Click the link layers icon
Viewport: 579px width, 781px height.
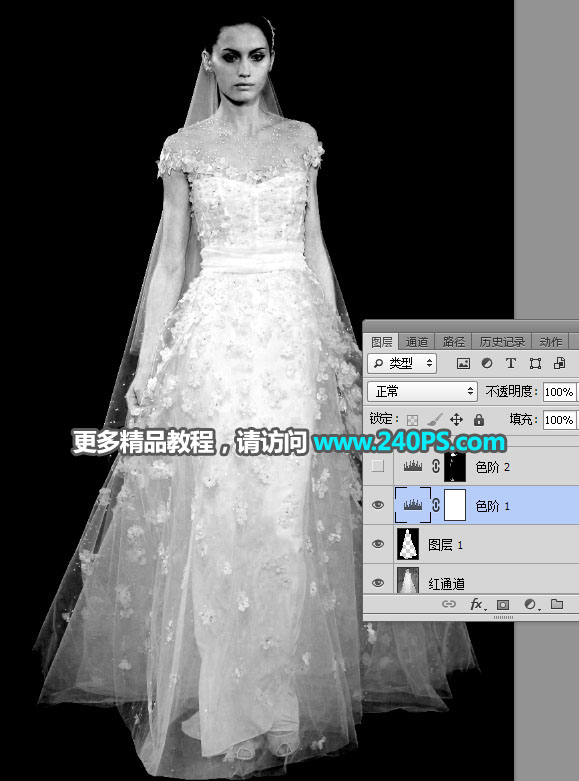[x=449, y=604]
